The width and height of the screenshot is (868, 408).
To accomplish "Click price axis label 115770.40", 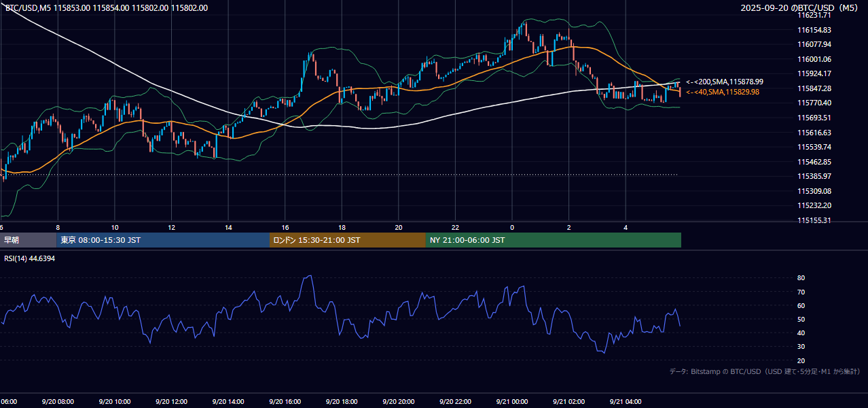I will click(814, 103).
